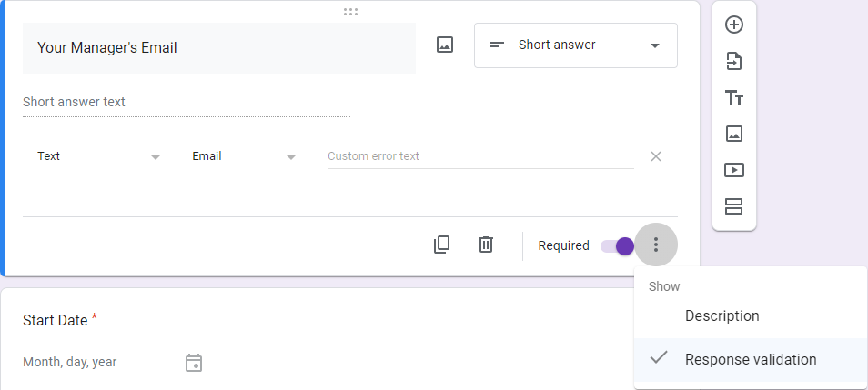Click the three-dot more options button

(x=656, y=245)
